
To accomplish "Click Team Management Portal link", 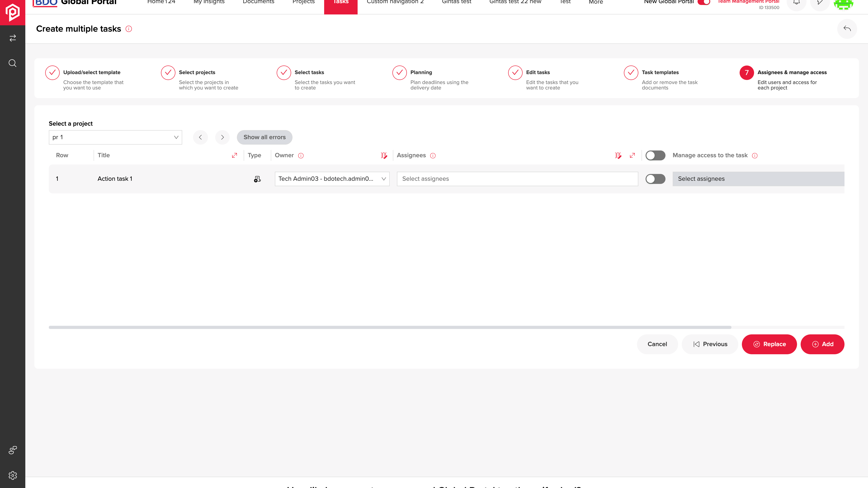I will [x=748, y=2].
